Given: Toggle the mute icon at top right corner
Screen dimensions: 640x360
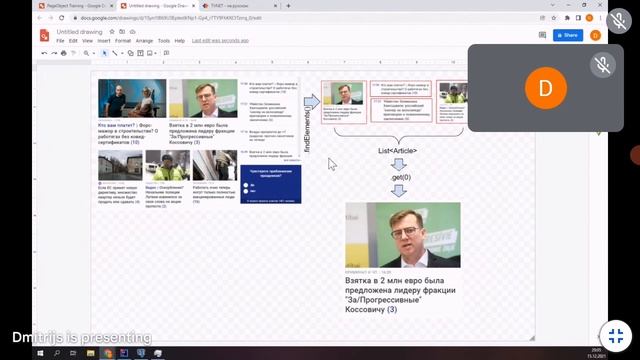Looking at the screenshot, I should (619, 21).
